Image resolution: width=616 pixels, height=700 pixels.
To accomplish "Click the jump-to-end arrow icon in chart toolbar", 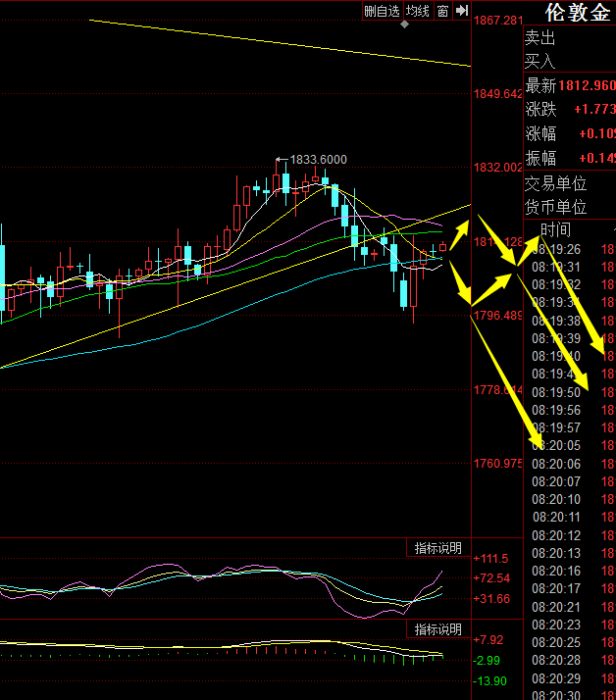I will click(461, 11).
